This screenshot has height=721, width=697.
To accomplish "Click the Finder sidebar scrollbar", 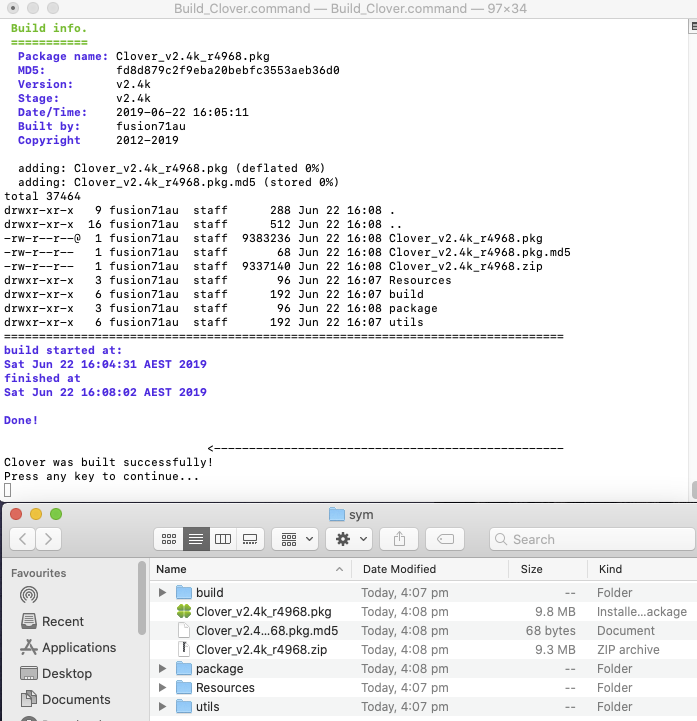I will 142,598.
